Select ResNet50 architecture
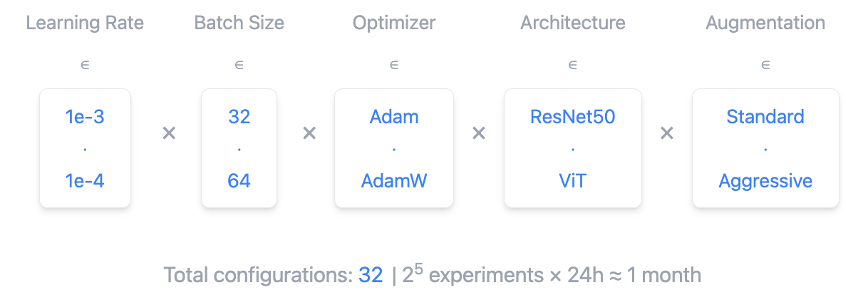 point(572,117)
